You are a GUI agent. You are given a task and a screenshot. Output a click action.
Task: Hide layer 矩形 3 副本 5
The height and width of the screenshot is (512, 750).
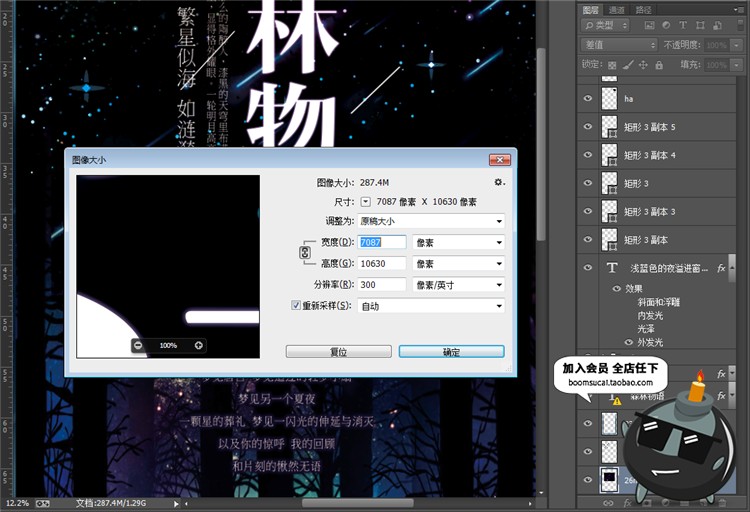point(588,126)
